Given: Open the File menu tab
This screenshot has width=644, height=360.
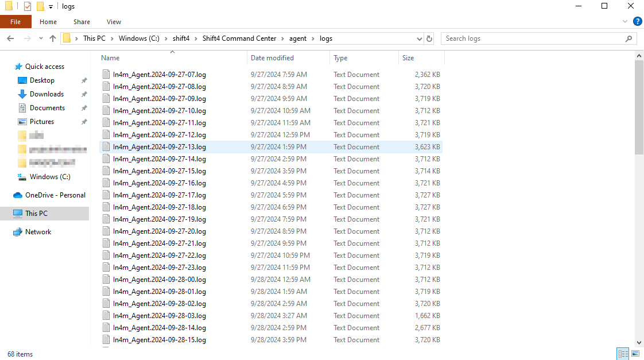Looking at the screenshot, I should 15,22.
